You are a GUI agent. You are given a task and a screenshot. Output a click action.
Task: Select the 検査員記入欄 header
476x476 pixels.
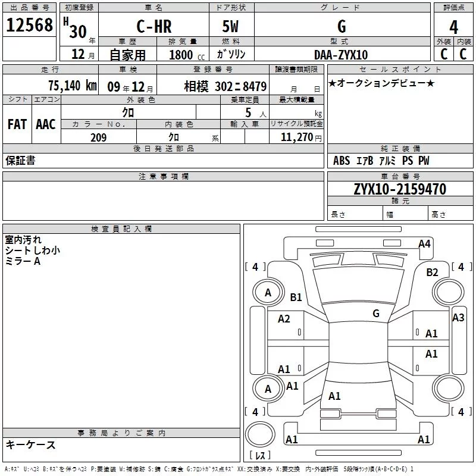click(121, 229)
